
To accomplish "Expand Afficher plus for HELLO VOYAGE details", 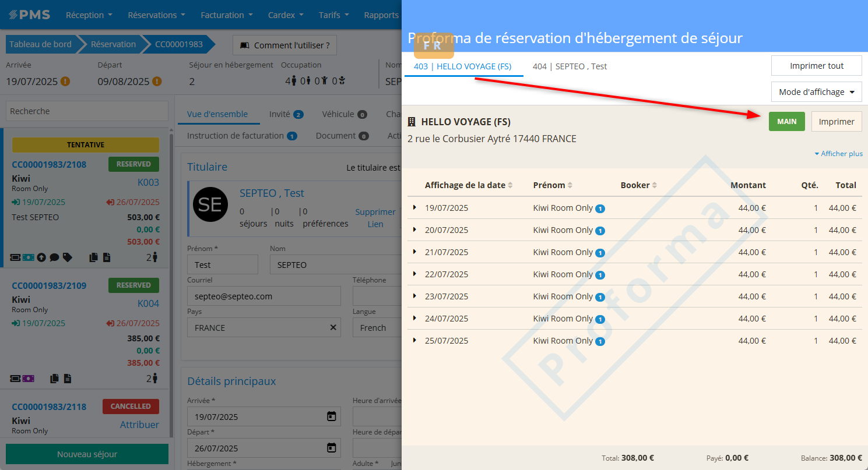I will pos(838,154).
